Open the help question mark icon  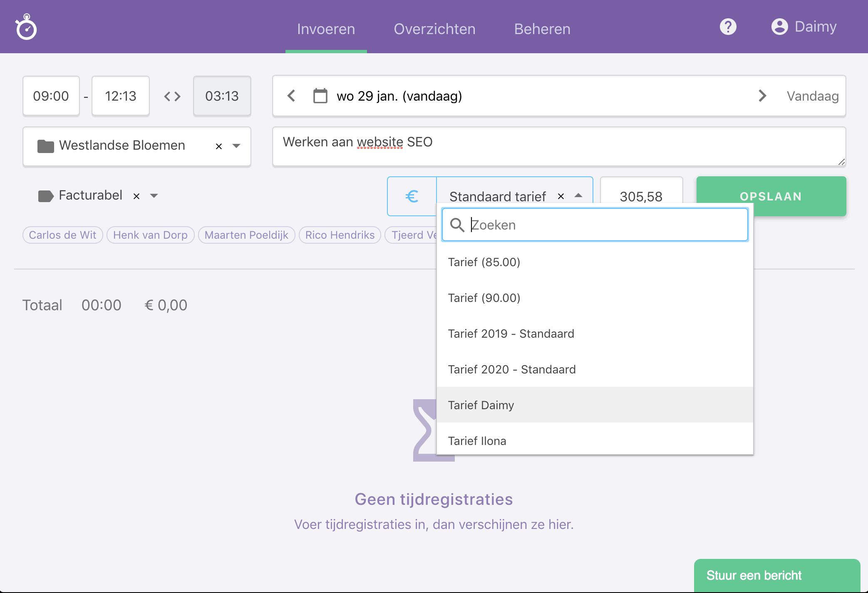tap(727, 26)
